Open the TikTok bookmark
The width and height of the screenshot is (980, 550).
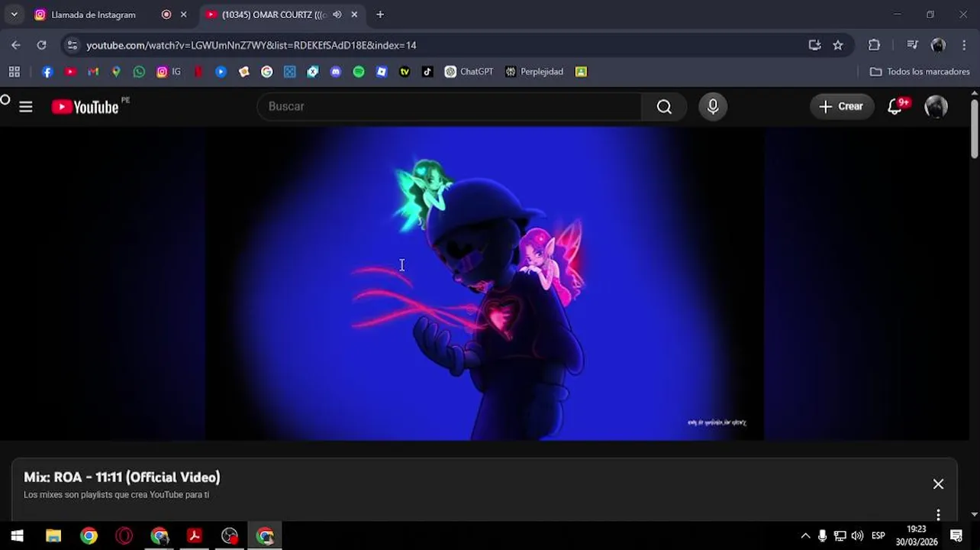(x=427, y=72)
